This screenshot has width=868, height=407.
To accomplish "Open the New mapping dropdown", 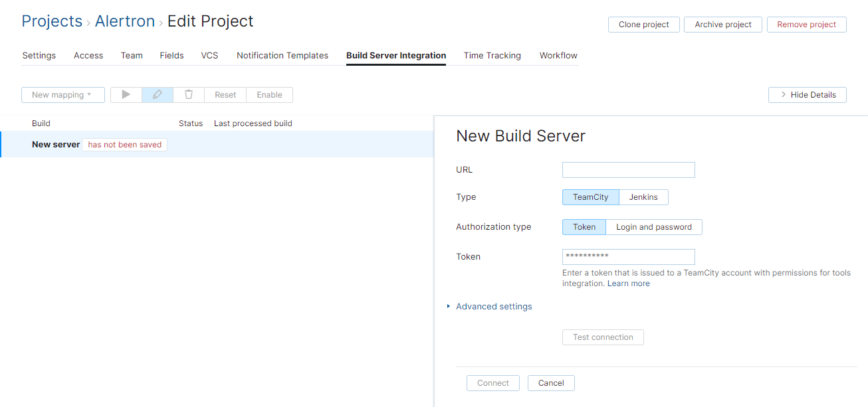I will click(62, 94).
